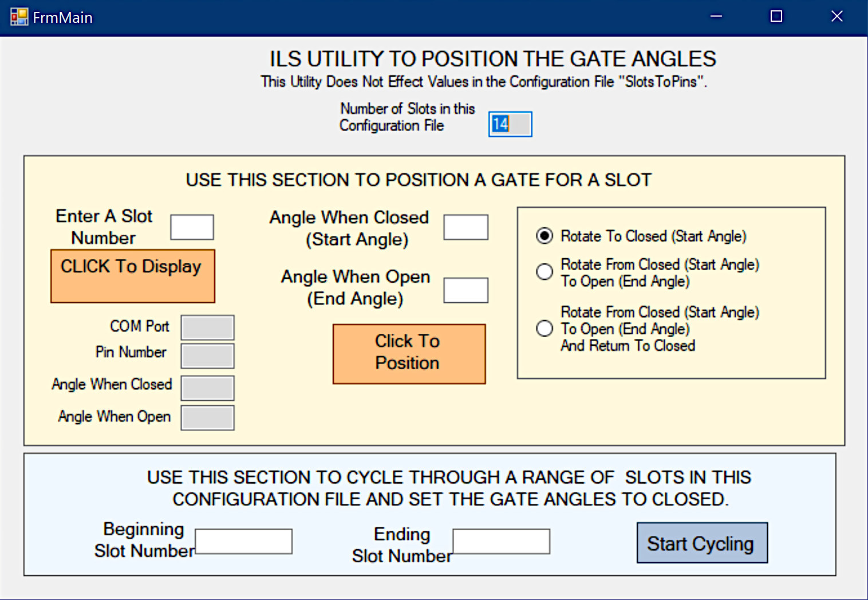
Task: Close the FrmMain window
Action: tap(837, 17)
